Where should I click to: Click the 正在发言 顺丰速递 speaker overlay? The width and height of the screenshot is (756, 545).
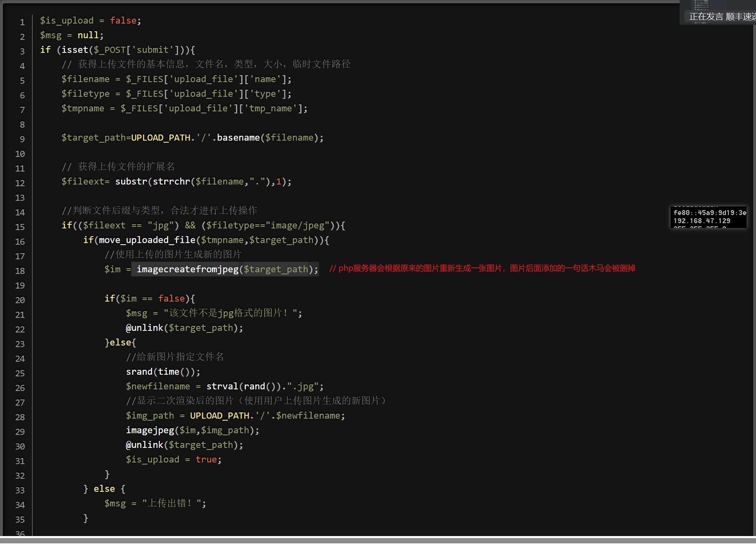coord(721,16)
